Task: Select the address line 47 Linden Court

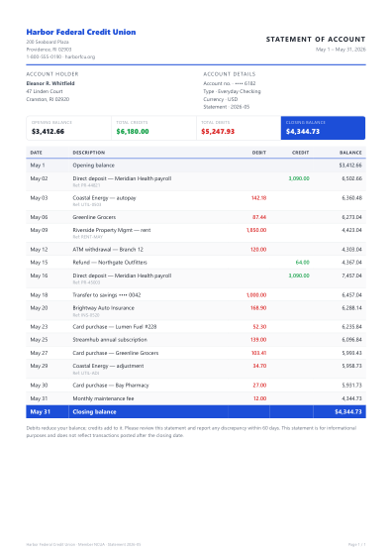Action: tap(45, 91)
